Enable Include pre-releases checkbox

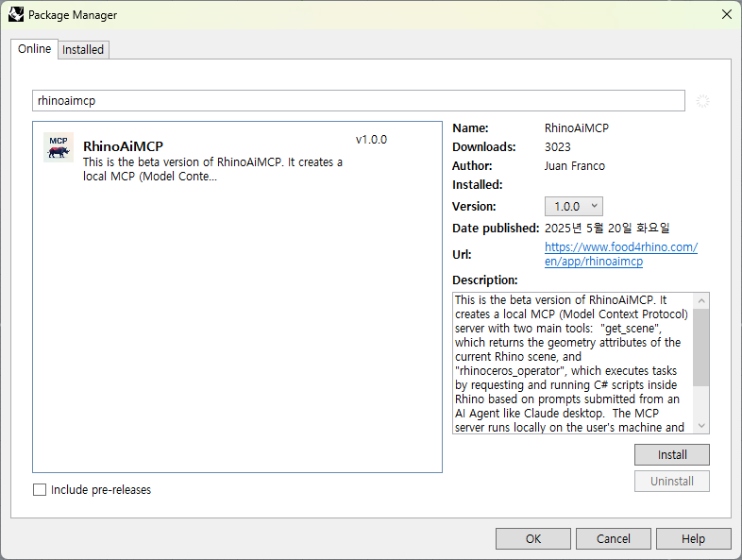click(x=40, y=489)
